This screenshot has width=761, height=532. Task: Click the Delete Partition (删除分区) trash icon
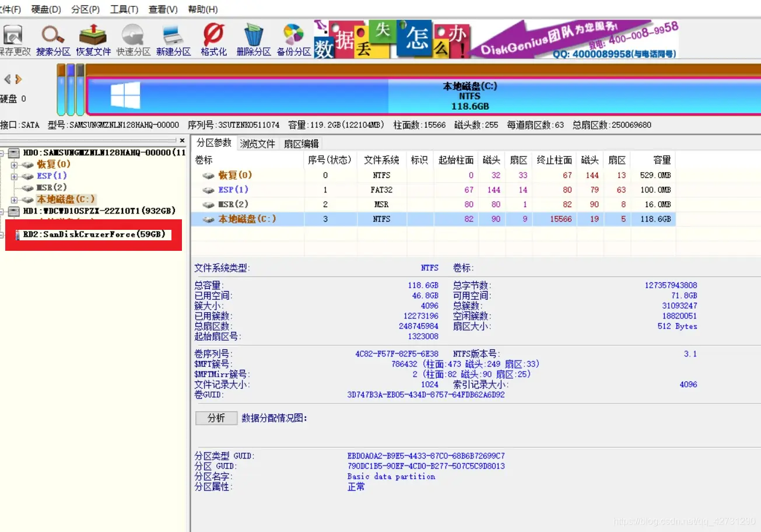click(x=254, y=35)
